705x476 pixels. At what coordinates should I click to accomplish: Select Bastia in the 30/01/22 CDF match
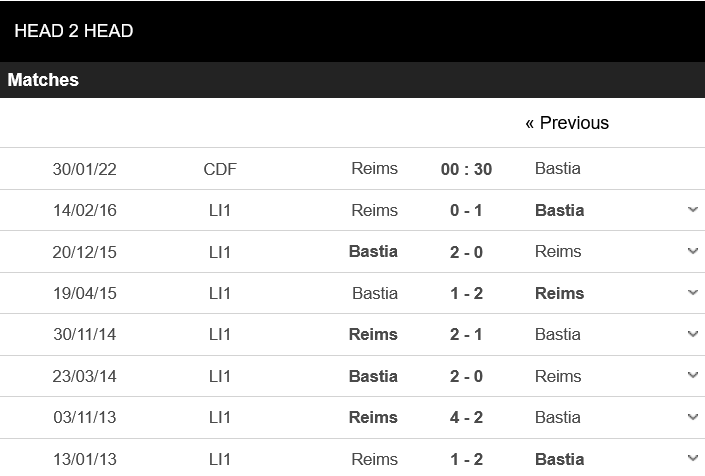coord(558,168)
